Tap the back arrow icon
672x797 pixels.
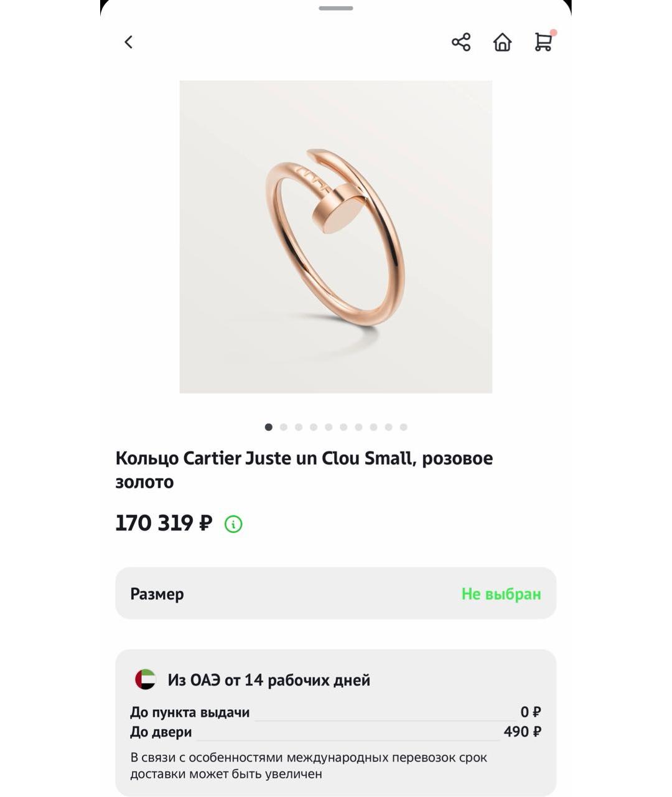tap(128, 42)
